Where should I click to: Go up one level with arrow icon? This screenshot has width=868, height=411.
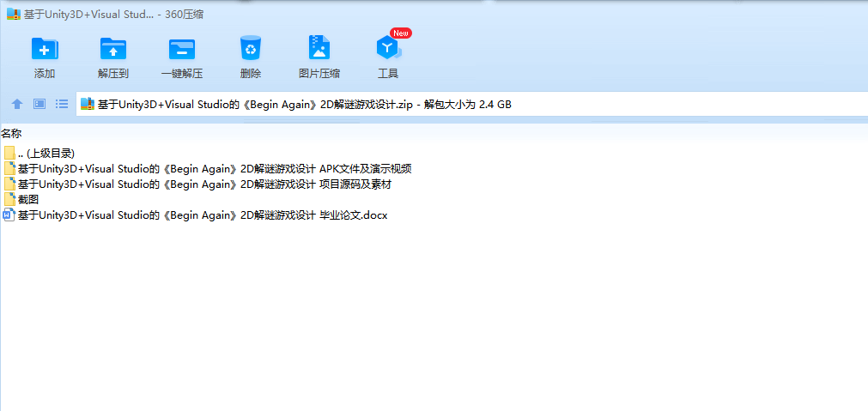17,104
